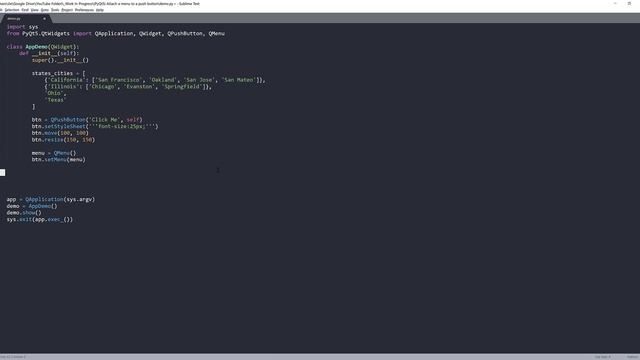640x360 pixels.
Task: Click the setStyleSheet method call
Action: (x=65, y=127)
